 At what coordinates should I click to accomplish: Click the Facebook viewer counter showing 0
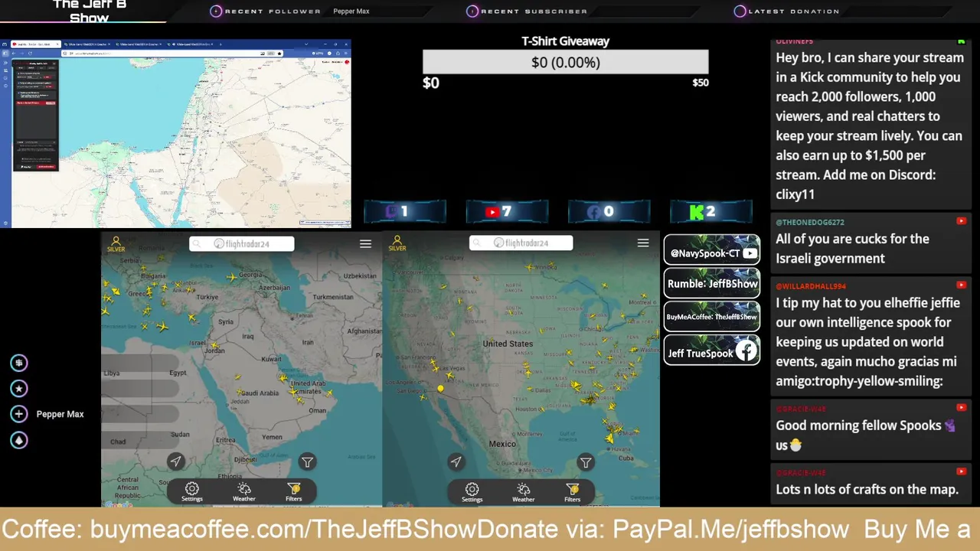click(609, 212)
